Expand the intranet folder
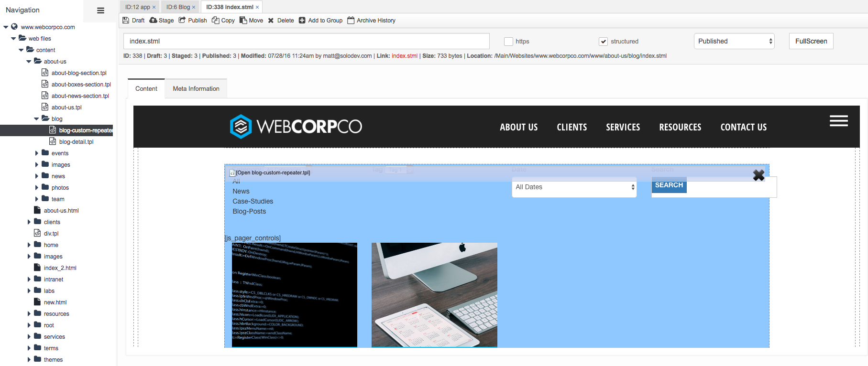This screenshot has width=868, height=366. coord(29,280)
